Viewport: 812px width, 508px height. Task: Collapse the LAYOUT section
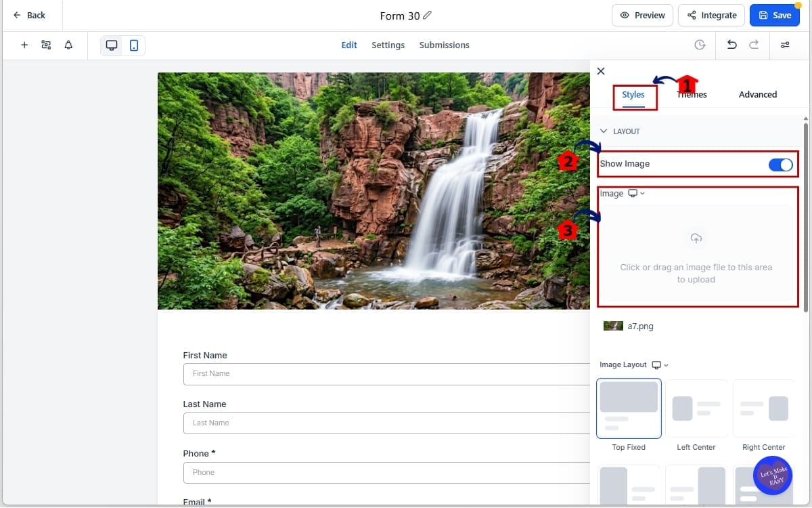(604, 131)
